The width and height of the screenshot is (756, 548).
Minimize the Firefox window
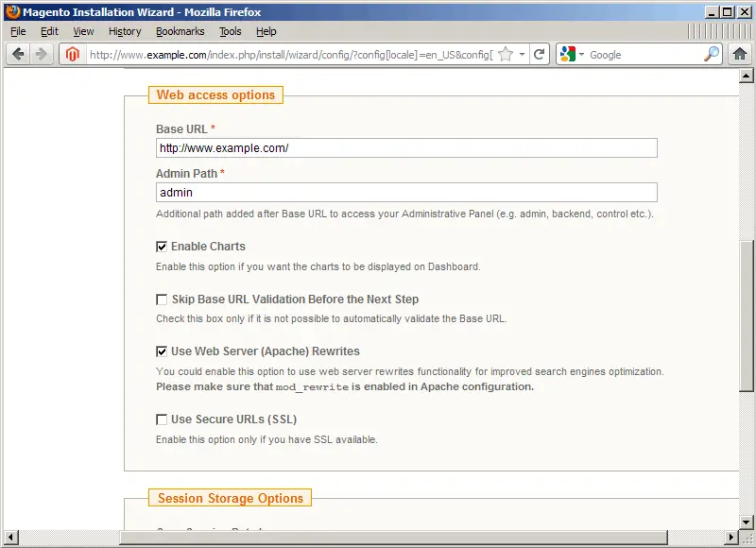tap(712, 12)
